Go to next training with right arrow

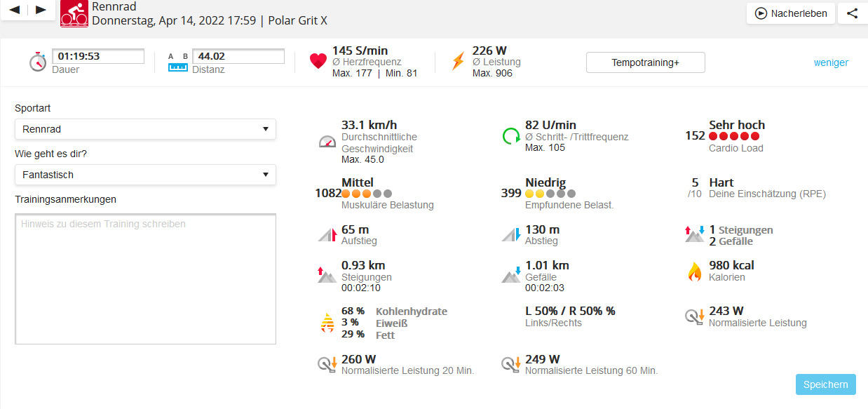(41, 10)
